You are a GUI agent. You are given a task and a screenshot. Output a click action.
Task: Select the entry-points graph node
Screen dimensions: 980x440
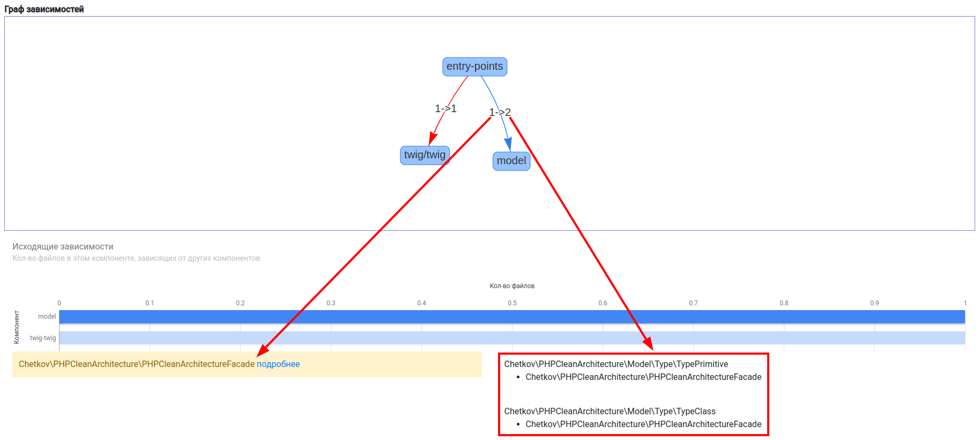click(x=474, y=67)
